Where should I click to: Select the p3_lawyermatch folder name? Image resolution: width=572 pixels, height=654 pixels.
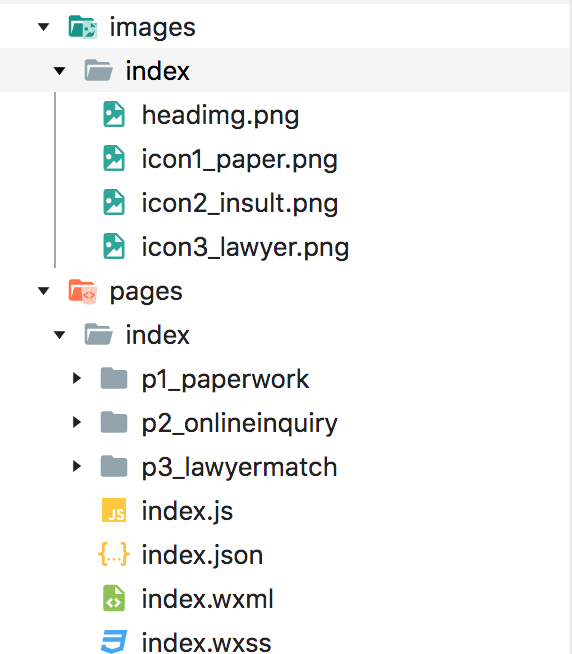pos(239,468)
